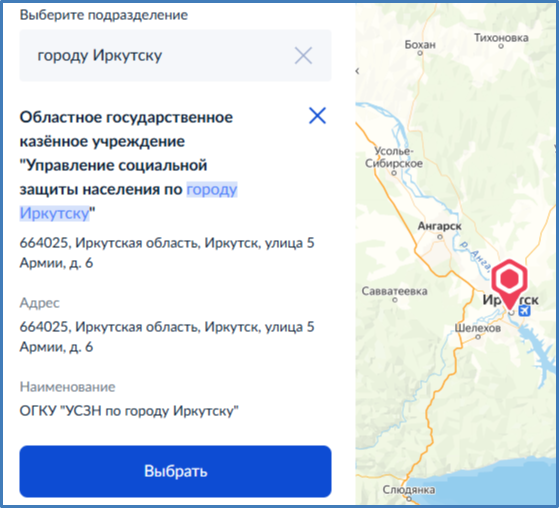Select the Шелехов town marker

tap(478, 337)
